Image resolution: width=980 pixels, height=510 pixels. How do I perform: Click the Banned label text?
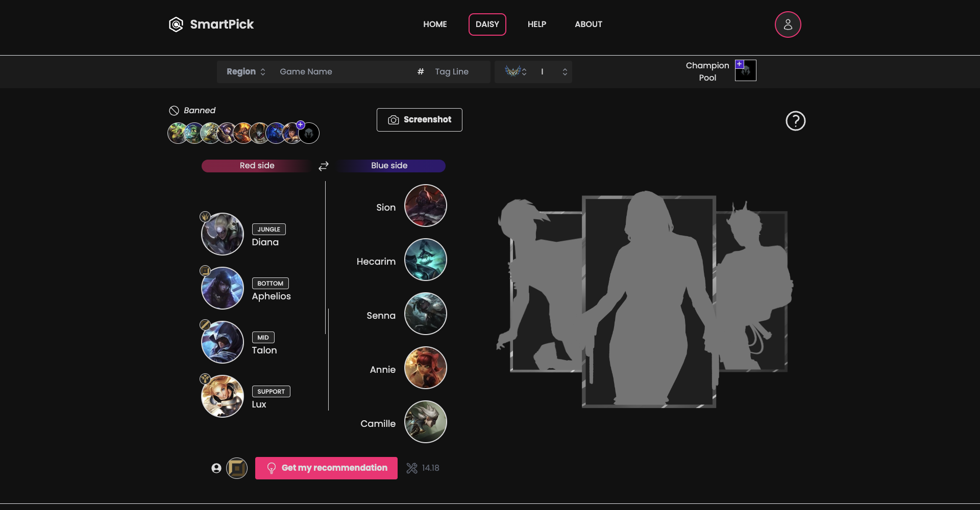(200, 111)
